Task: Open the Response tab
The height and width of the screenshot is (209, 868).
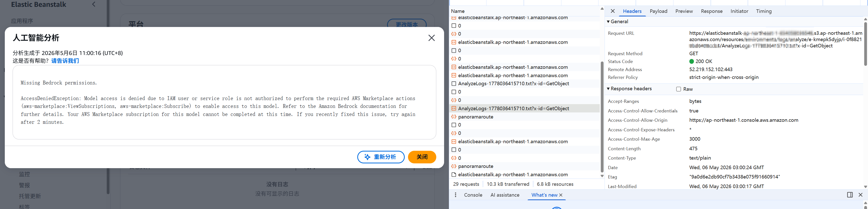Action: click(712, 11)
